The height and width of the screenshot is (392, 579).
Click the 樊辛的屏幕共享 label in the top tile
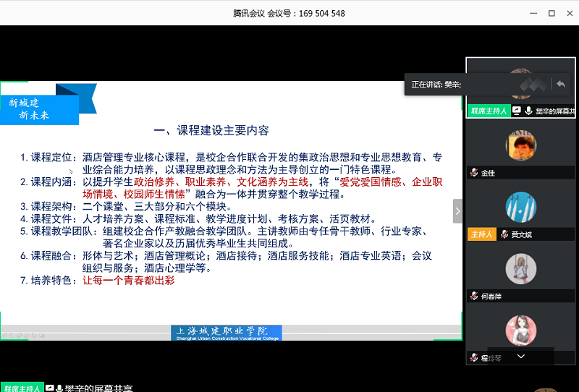pyautogui.click(x=555, y=111)
